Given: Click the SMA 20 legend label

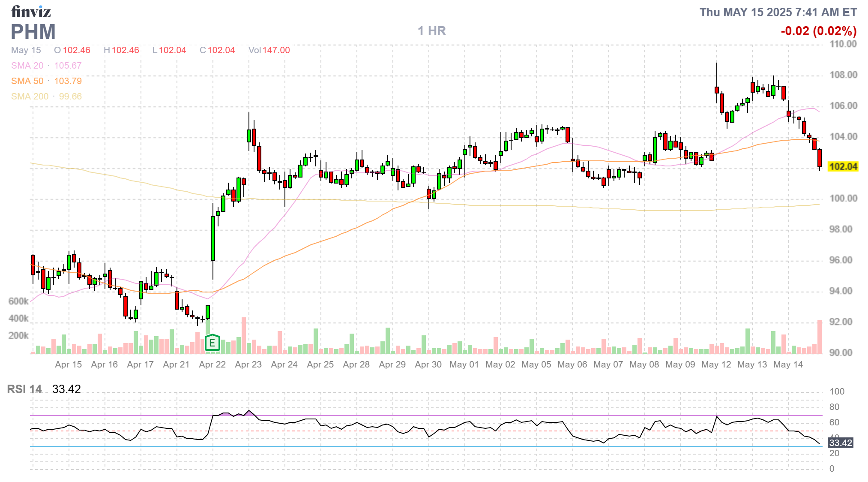Looking at the screenshot, I should coord(27,66).
